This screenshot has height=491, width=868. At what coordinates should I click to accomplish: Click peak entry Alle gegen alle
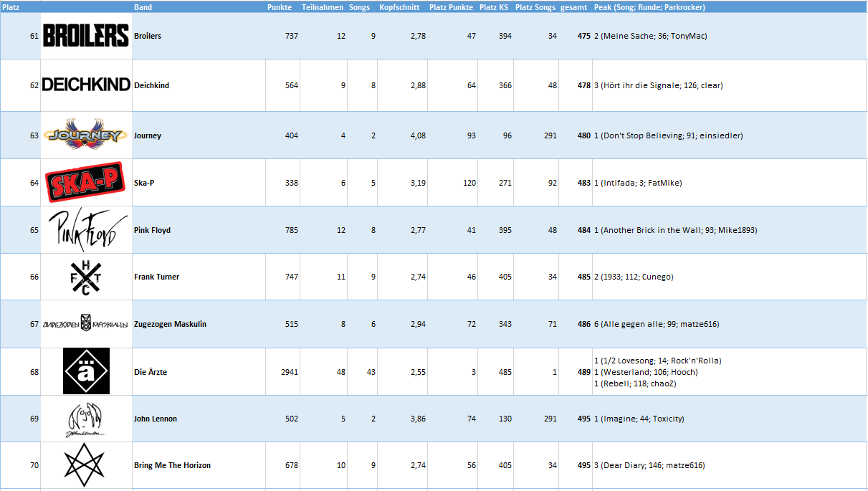tap(657, 324)
